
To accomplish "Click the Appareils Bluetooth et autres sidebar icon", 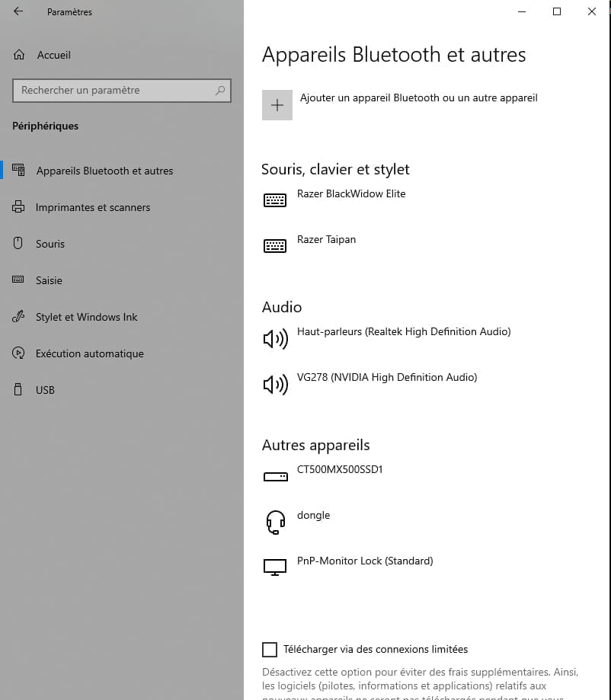I will coord(18,170).
